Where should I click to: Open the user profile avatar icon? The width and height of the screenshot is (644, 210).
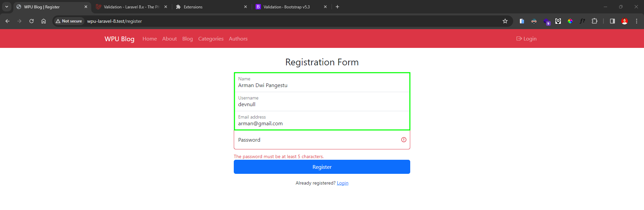click(624, 21)
